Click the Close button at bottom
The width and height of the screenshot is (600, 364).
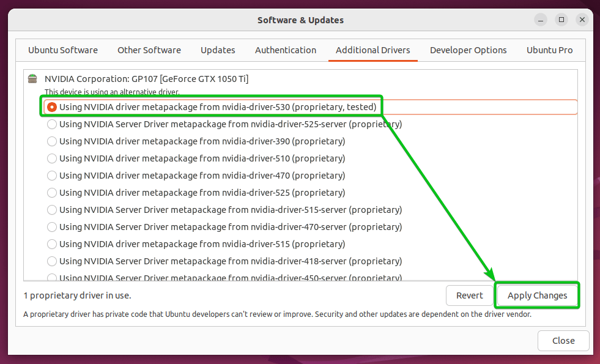[563, 341]
